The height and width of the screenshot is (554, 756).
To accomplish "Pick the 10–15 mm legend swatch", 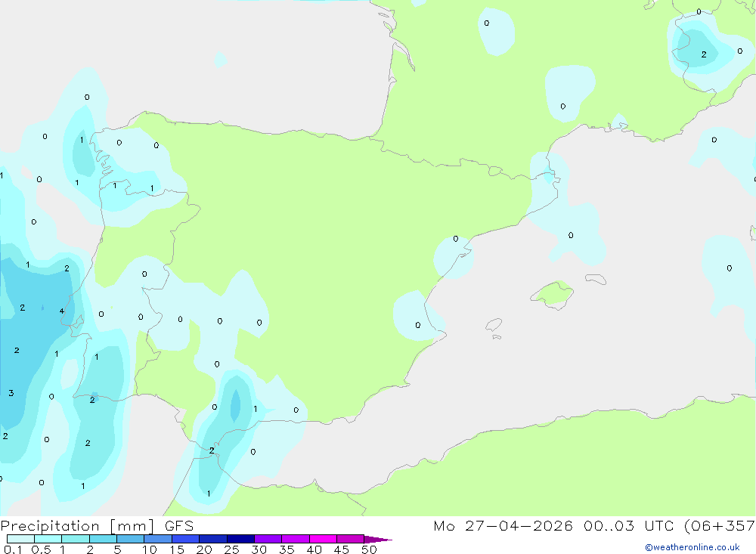I will (158, 539).
